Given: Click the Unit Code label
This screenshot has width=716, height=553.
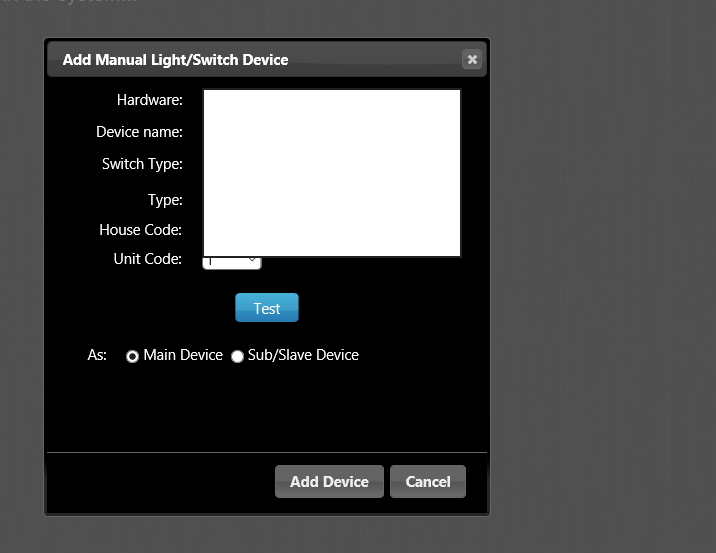Looking at the screenshot, I should click(147, 259).
